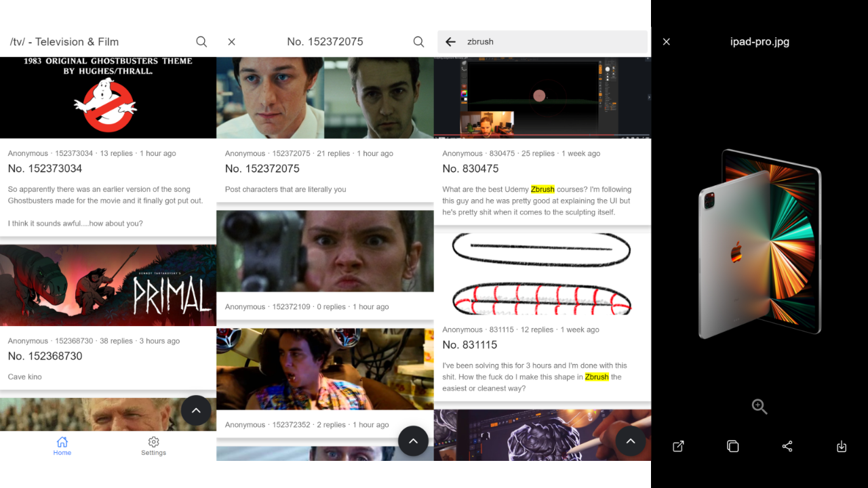Viewport: 868px width, 488px height.
Task: Click the ipad-pro.jpg file name title
Action: pyautogui.click(x=759, y=42)
